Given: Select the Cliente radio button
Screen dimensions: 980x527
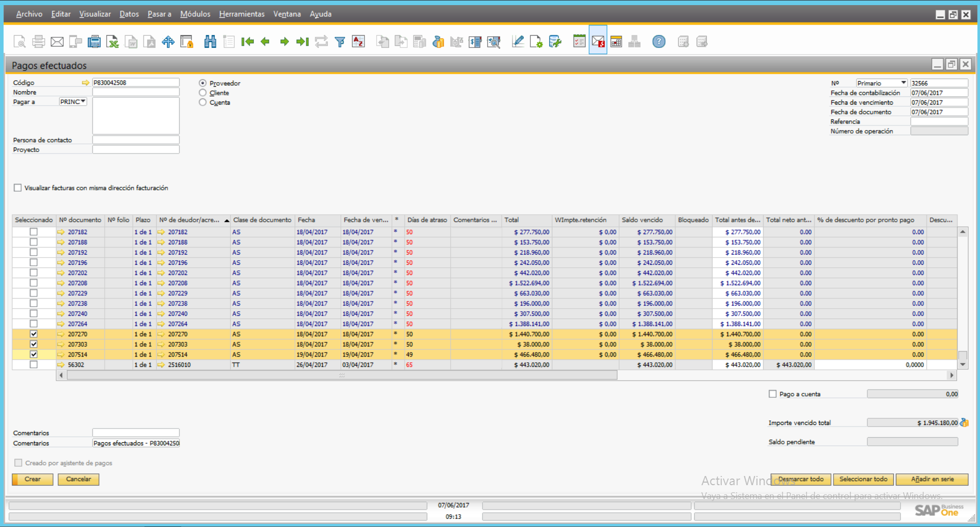Looking at the screenshot, I should pos(203,93).
